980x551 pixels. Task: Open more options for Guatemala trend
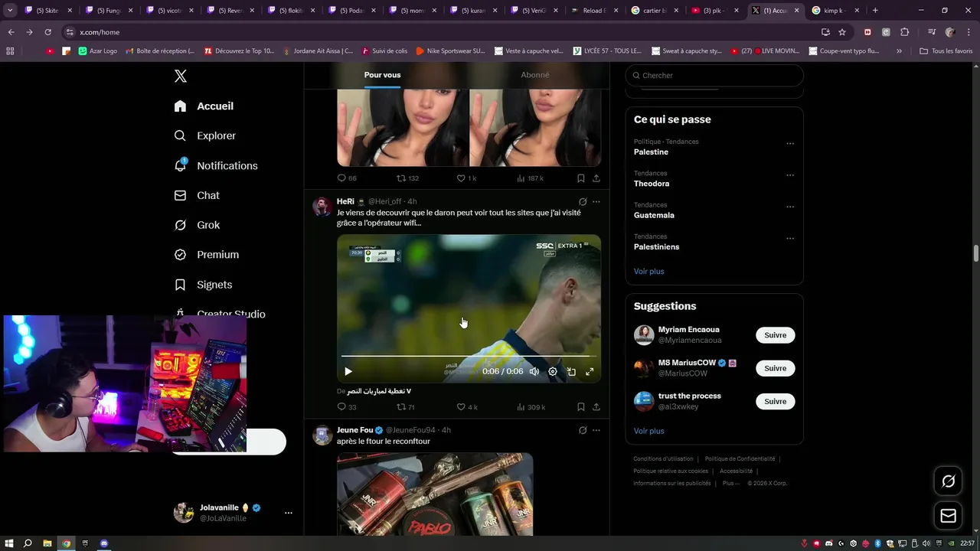(790, 207)
